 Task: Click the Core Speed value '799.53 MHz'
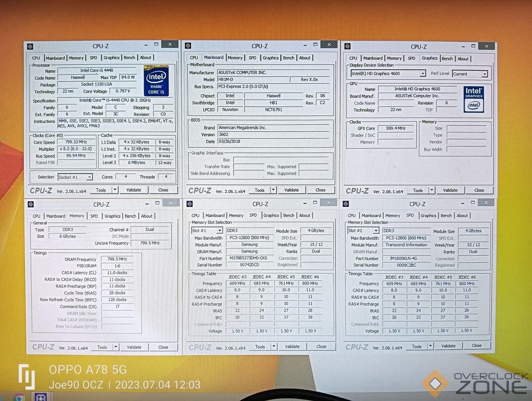pyautogui.click(x=76, y=142)
